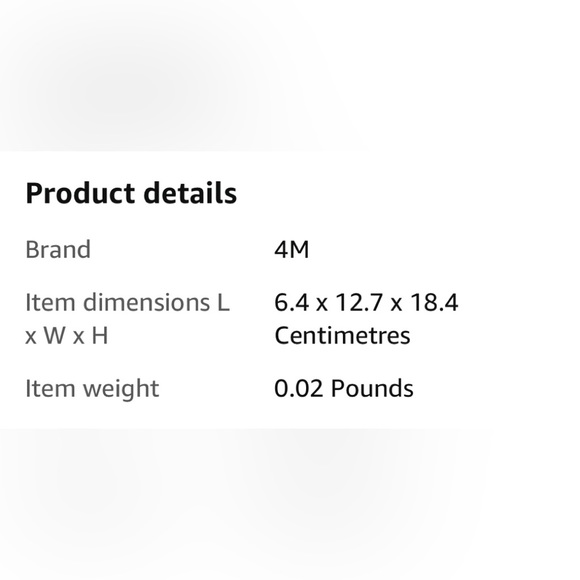Screen dimensions: 580x580
Task: Click the word 'dimensions' in the label
Action: click(146, 303)
